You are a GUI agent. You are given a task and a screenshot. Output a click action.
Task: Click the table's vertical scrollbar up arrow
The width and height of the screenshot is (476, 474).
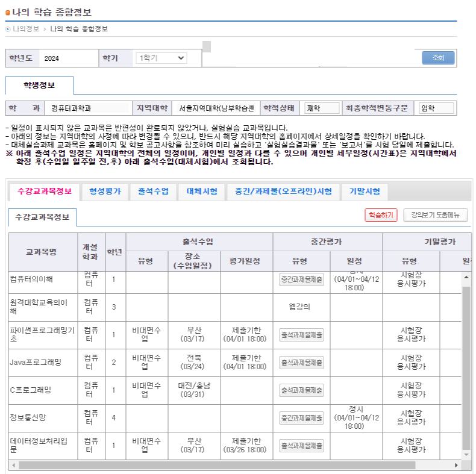tap(466, 277)
